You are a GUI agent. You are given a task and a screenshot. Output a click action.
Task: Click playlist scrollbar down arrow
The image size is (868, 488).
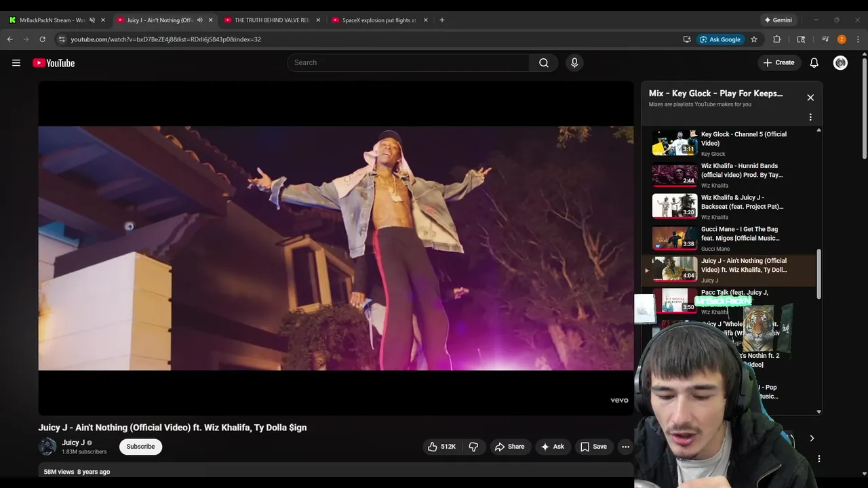tap(818, 411)
